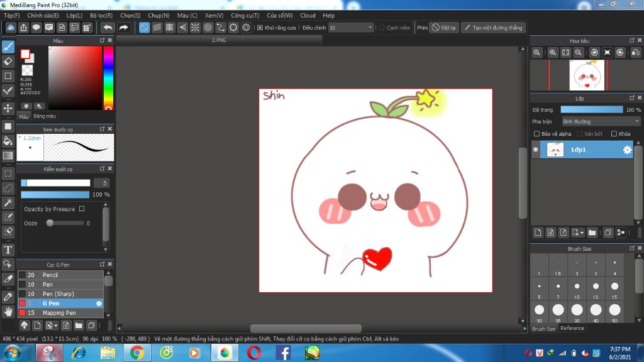
Task: Zoom out on the navigator
Action: click(579, 53)
